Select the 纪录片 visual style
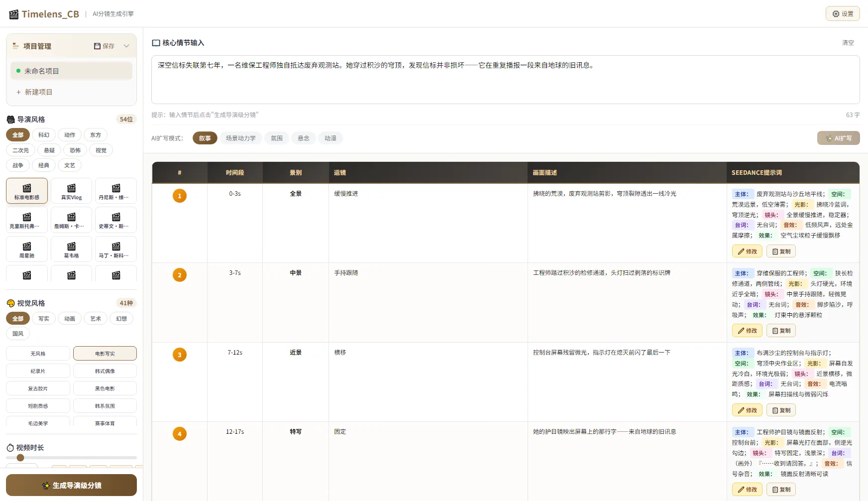This screenshot has height=501, width=868. [x=38, y=371]
